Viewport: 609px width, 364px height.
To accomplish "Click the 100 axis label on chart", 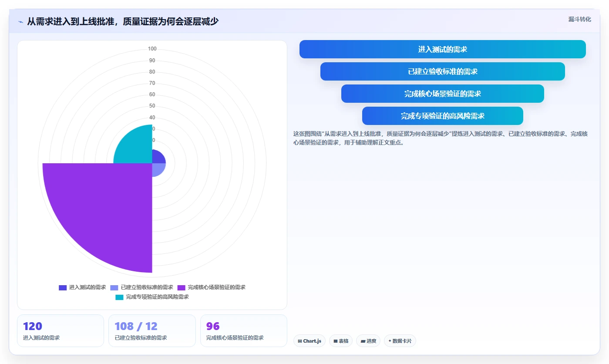I will [152, 49].
